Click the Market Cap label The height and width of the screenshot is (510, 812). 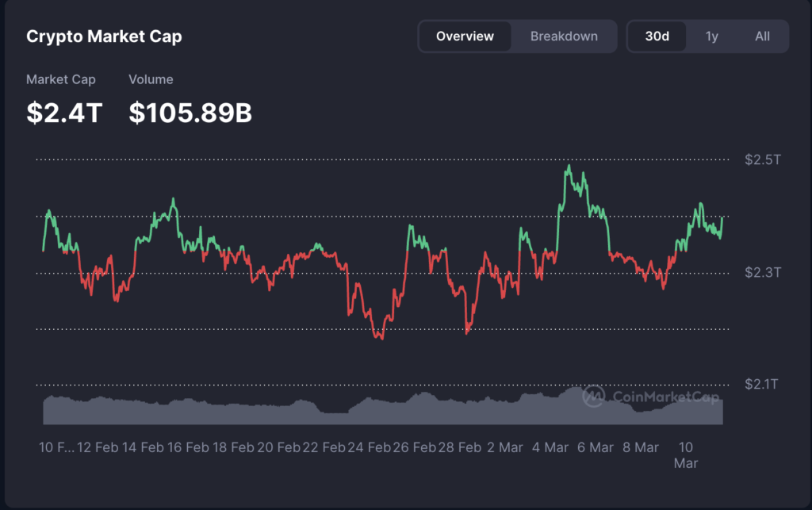[x=60, y=79]
